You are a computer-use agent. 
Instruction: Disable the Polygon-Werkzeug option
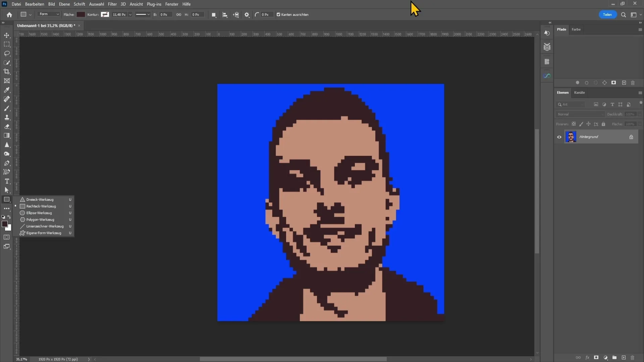point(40,220)
